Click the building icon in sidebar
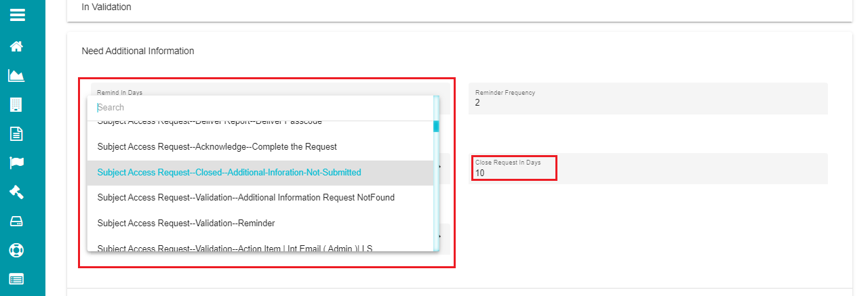The width and height of the screenshot is (868, 296). [17, 104]
